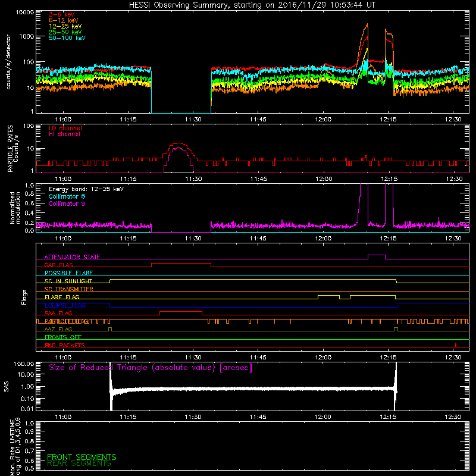Viewport: 476px width, 476px height.
Task: Click the "SC TRANSMITTER" flag label
Action: click(69, 289)
